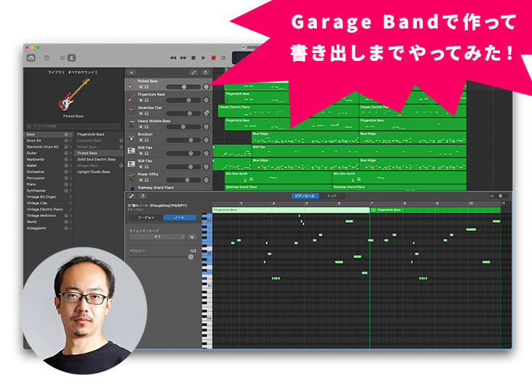Select the Vintage Mellotron category
532x392 pixels.
(41, 216)
